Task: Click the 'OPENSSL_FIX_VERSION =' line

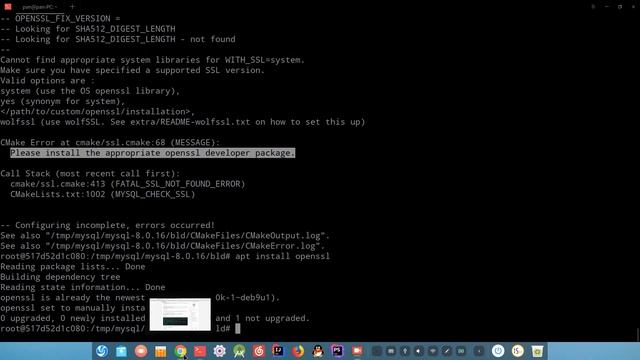Action: coord(60,18)
